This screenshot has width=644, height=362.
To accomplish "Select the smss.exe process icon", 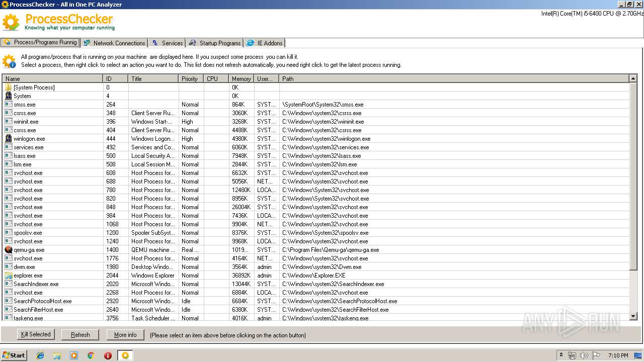I will pyautogui.click(x=8, y=105).
